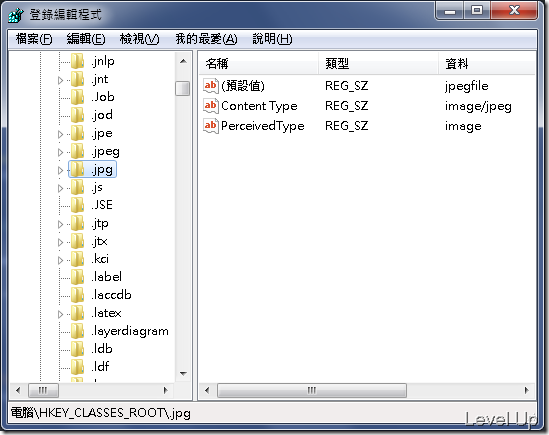Click the Content Type string value icon

pos(211,105)
